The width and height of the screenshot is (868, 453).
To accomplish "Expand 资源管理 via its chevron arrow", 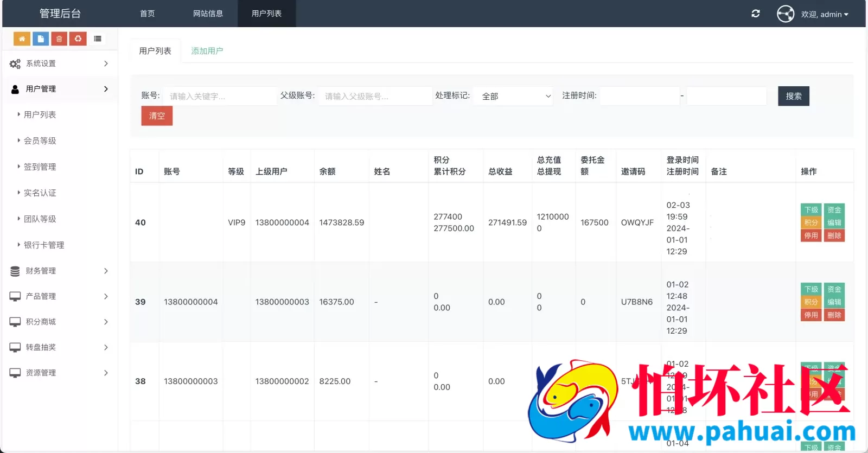I will (106, 373).
